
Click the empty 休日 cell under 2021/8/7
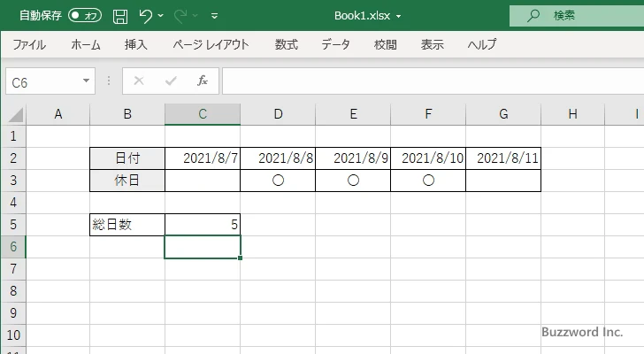click(203, 181)
